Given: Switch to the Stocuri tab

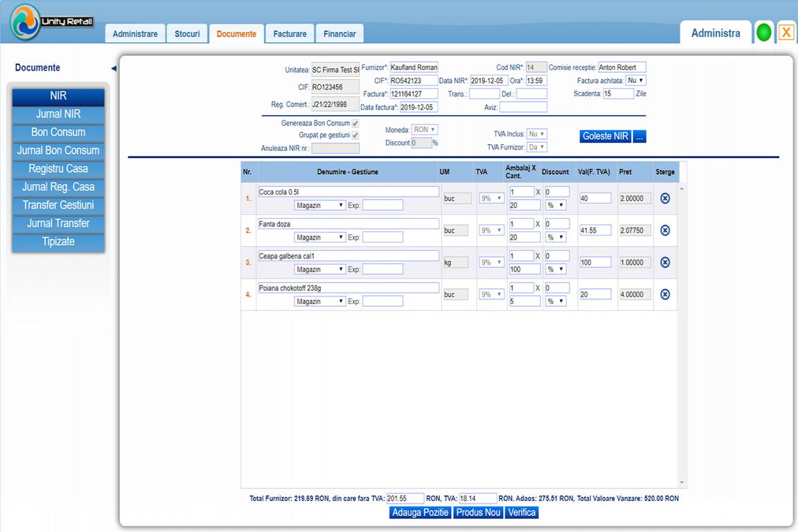Looking at the screenshot, I should click(187, 34).
